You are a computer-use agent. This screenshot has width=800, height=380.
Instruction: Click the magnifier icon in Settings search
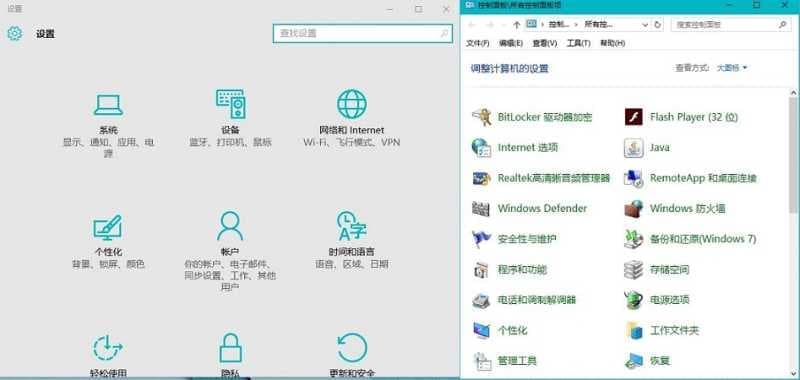pos(444,33)
